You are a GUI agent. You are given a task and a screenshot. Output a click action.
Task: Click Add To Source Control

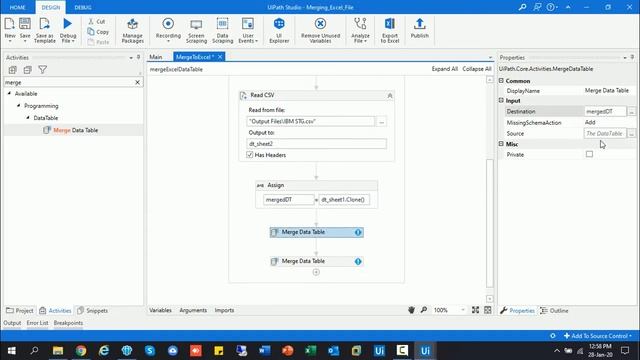[x=598, y=336]
